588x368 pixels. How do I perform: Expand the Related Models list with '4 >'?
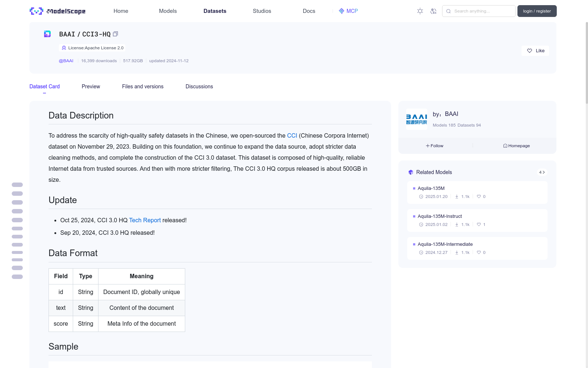542,172
